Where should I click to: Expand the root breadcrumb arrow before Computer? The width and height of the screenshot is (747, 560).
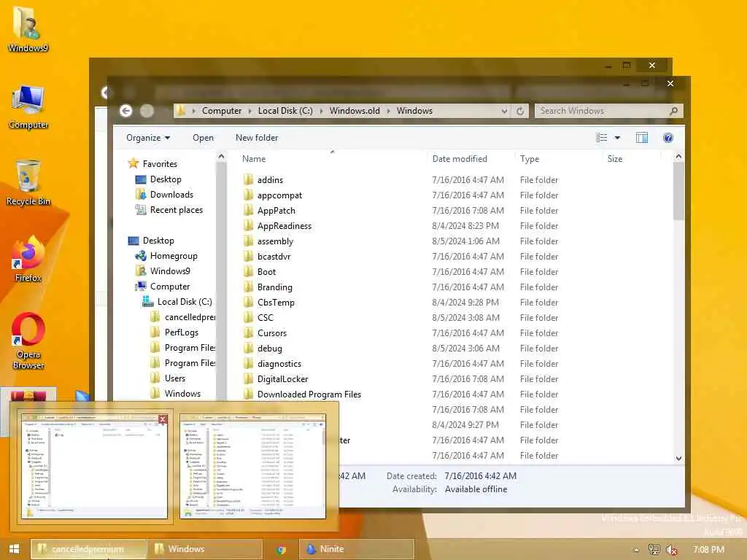click(194, 111)
